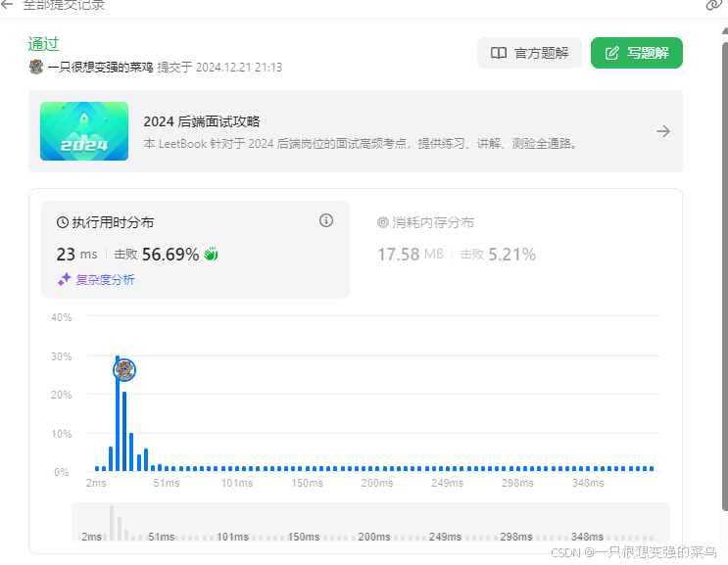Viewport: 728px width, 565px height.
Task: Open the profile of 一只很想变强的菜鸡
Action: [x=100, y=68]
